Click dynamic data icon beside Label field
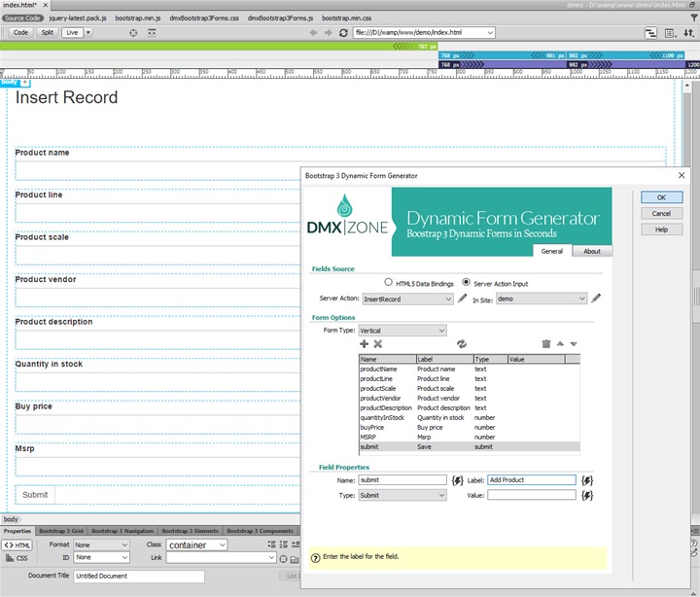The image size is (700, 597). point(587,480)
